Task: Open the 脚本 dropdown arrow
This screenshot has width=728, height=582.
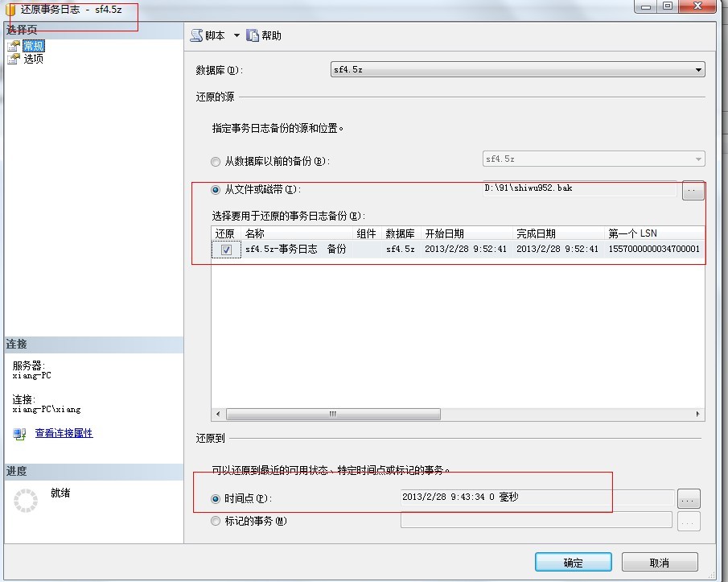Action: pyautogui.click(x=236, y=35)
